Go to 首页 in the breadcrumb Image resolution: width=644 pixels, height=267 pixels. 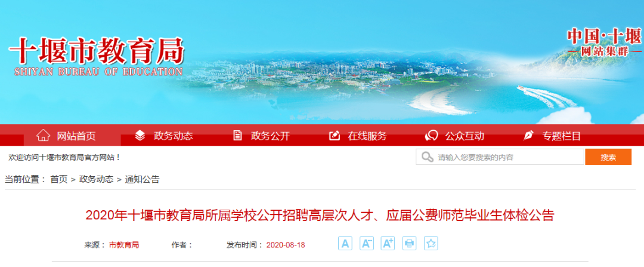click(58, 179)
